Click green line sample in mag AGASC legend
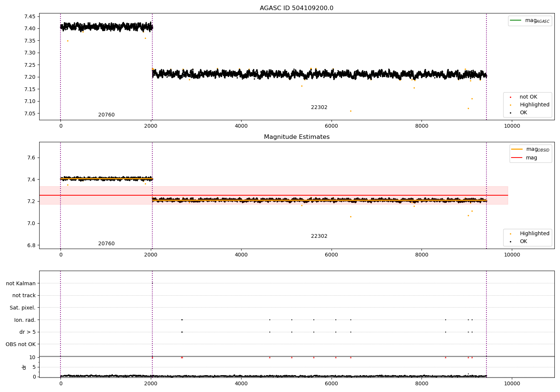This screenshot has height=392, width=560. point(516,20)
